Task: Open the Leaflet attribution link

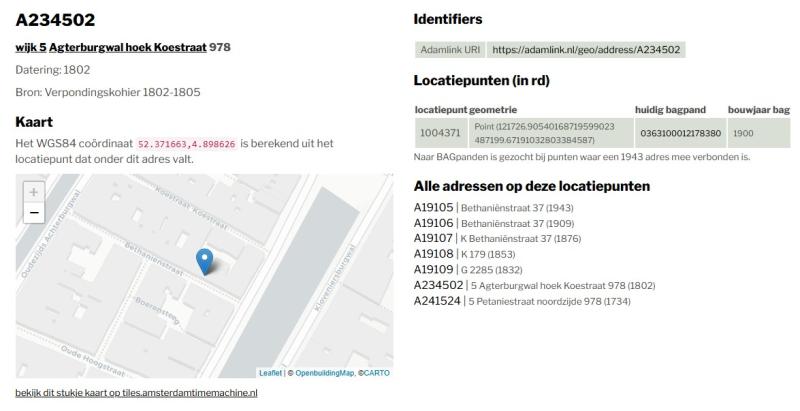Action: 270,373
